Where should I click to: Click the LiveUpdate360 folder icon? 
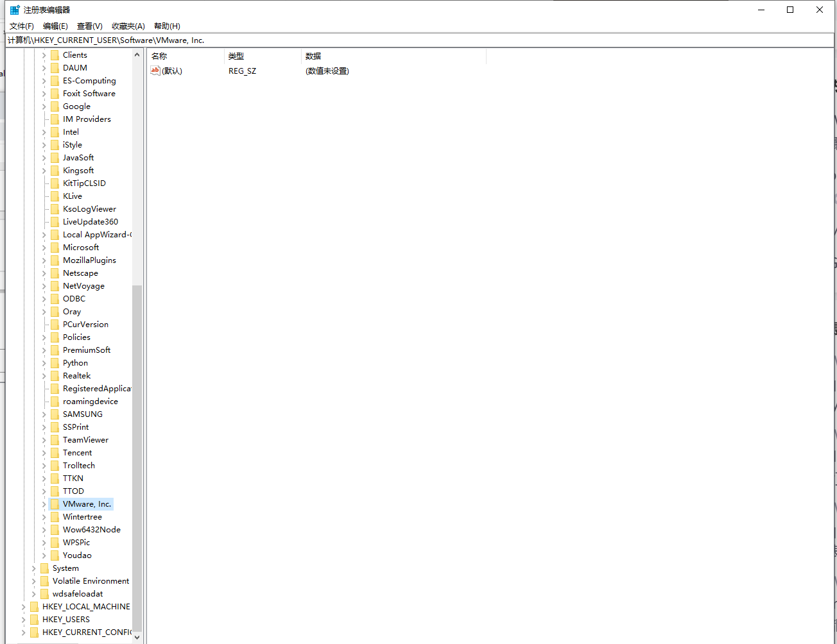tap(55, 222)
